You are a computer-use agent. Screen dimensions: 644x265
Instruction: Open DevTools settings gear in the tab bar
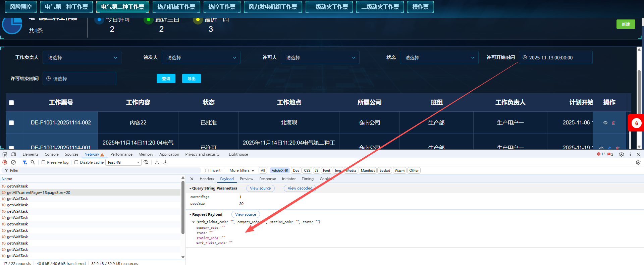622,154
